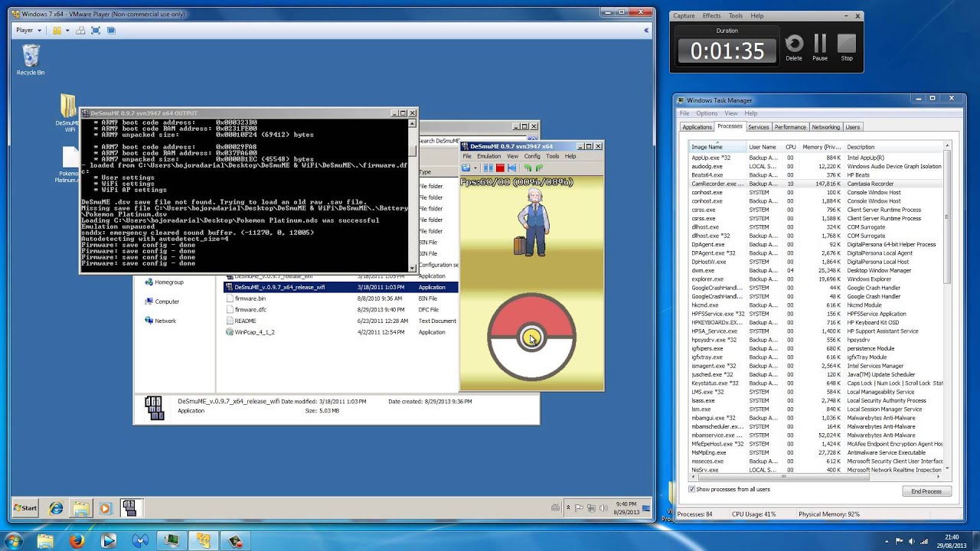Click the End Process button in Task Manager
Viewport: 980px width, 551px height.
click(x=926, y=491)
